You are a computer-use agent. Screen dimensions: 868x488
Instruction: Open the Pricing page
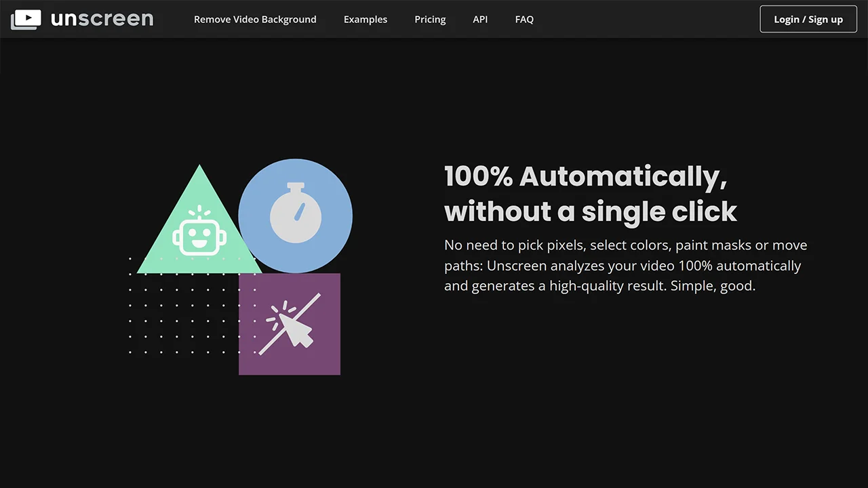click(x=430, y=19)
